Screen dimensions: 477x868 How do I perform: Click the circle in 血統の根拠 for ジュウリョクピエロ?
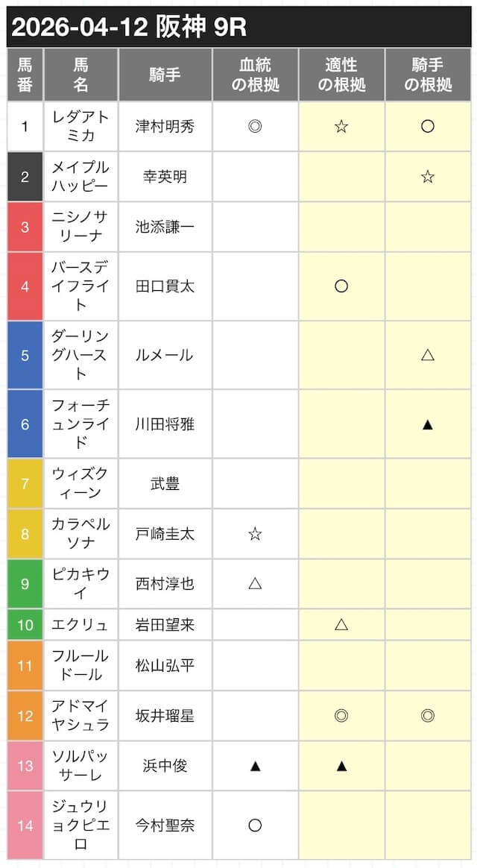[255, 825]
